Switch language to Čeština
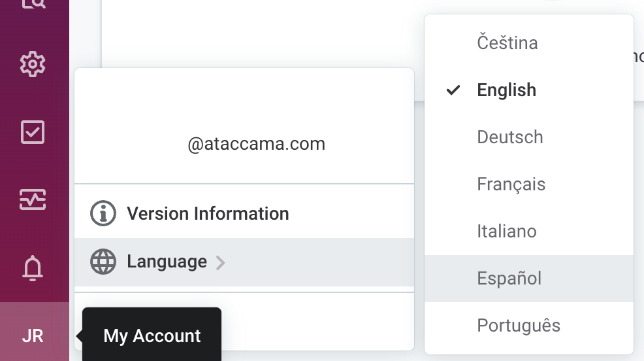The image size is (644, 361). [507, 43]
